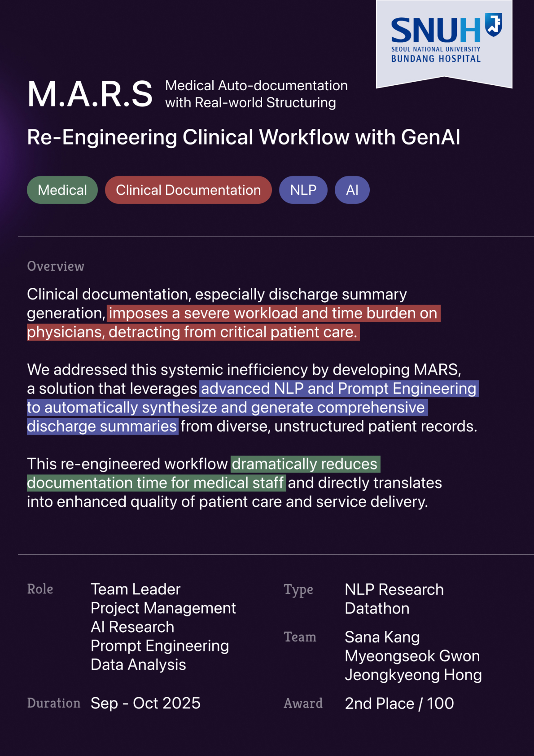The width and height of the screenshot is (534, 756).
Task: Select the red Clinical Documentation tag
Action: 188,190
